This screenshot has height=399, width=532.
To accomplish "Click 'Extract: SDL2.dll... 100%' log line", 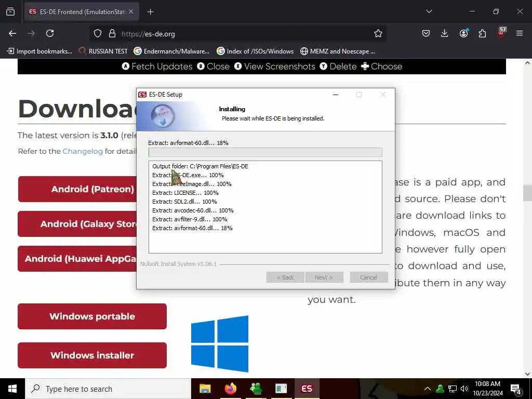I will click(x=184, y=202).
